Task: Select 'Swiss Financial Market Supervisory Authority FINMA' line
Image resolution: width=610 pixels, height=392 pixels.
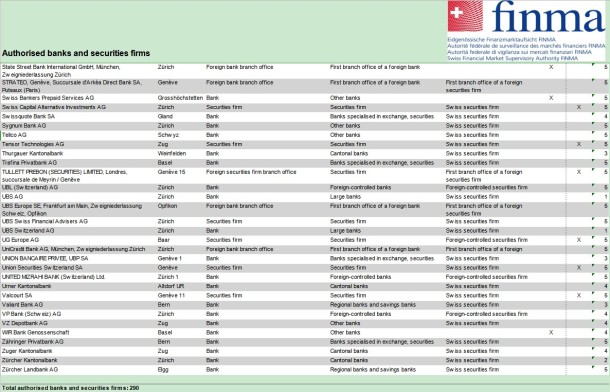Action: [512, 58]
